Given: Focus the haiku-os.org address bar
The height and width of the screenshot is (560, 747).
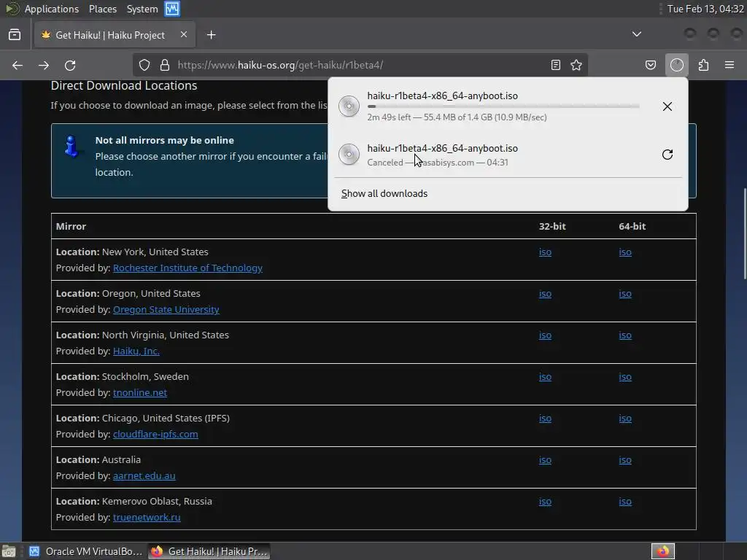Looking at the screenshot, I should (x=360, y=65).
